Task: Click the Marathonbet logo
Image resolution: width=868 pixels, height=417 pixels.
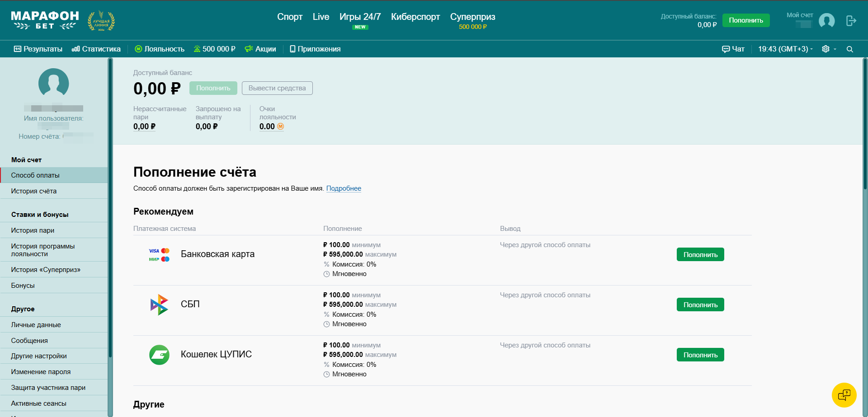Action: click(45, 20)
